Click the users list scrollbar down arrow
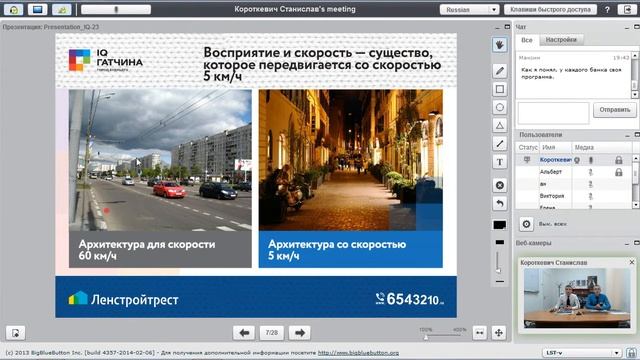The height and width of the screenshot is (360, 640). tap(636, 205)
